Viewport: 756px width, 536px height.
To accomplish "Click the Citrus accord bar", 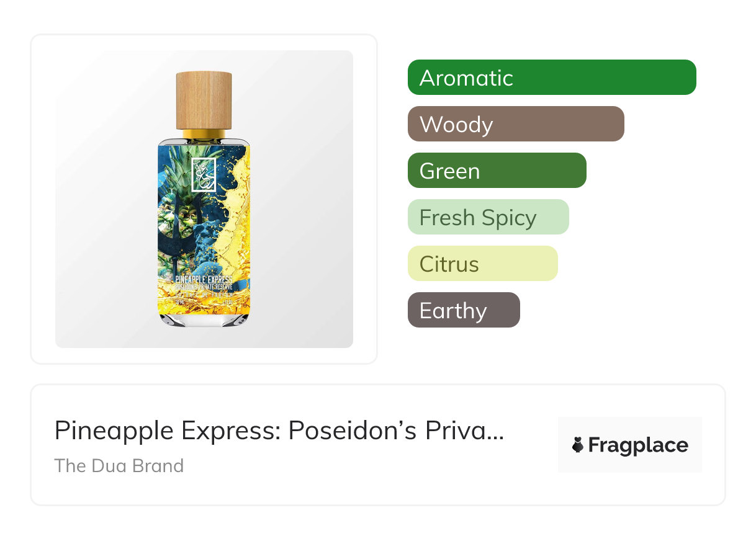I will [482, 264].
